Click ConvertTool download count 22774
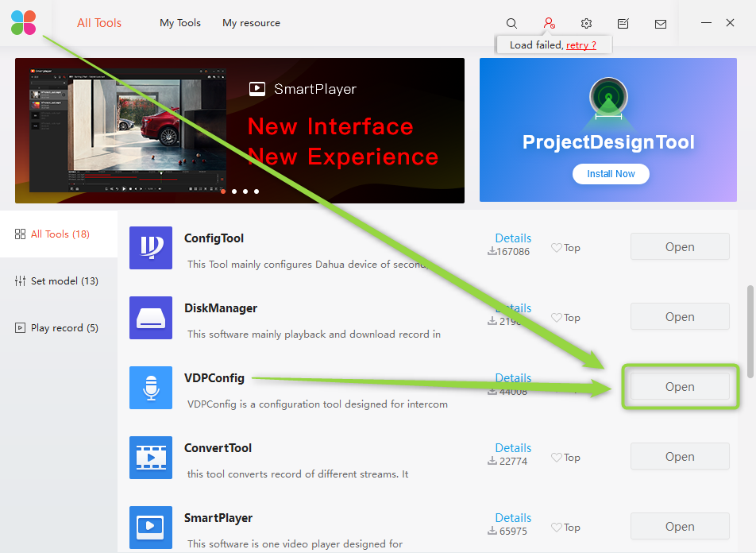Viewport: 756px width, 553px height. coord(507,462)
